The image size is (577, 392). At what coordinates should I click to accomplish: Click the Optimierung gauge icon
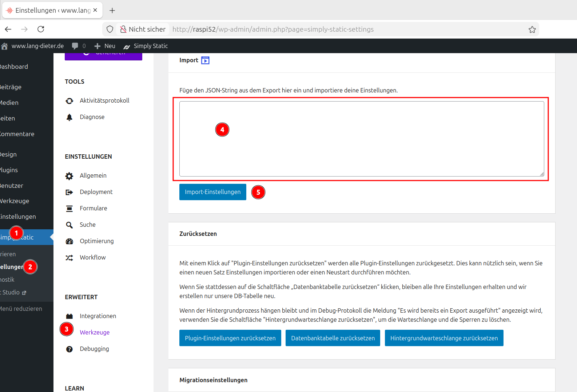click(x=69, y=241)
